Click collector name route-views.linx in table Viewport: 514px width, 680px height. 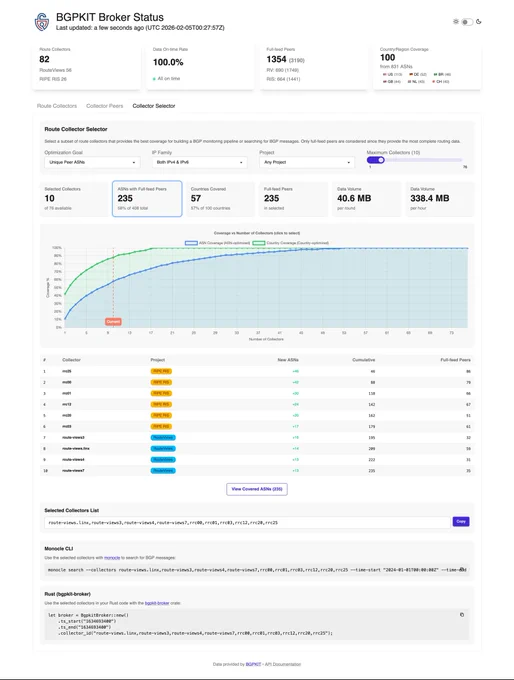(x=75, y=448)
